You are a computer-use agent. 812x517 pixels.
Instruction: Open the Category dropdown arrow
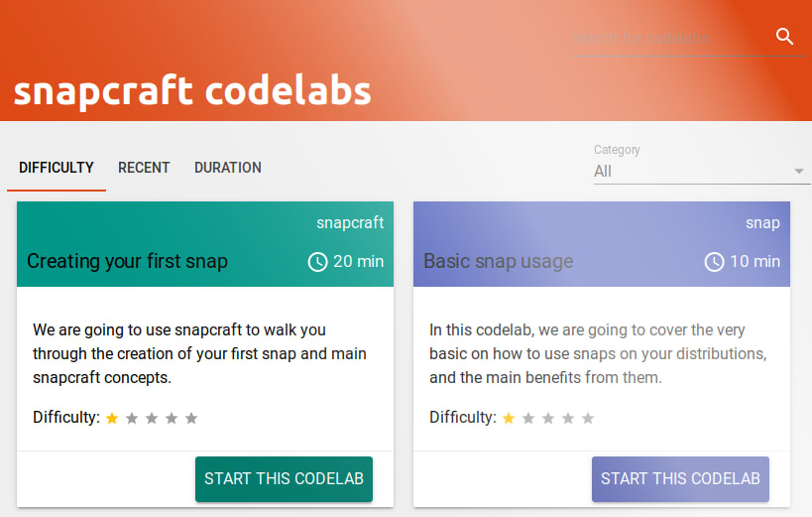coord(798,171)
